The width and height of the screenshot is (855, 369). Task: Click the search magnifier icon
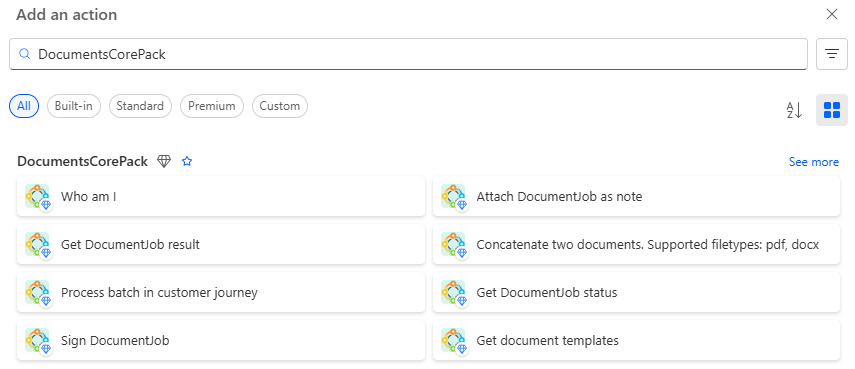pos(24,54)
